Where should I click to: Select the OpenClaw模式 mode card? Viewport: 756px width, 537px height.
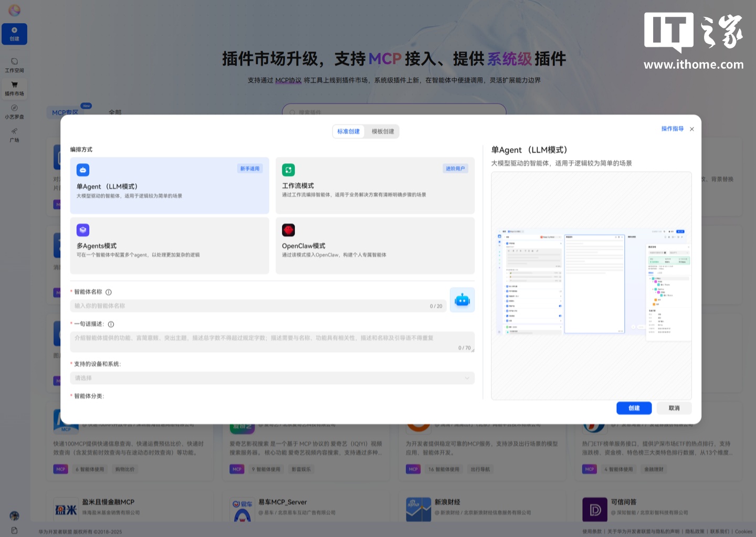coord(375,246)
